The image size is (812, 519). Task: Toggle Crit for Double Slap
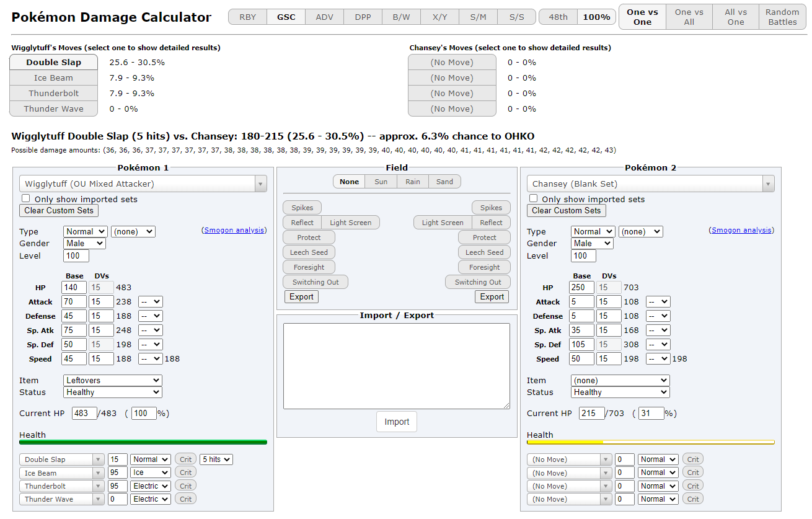[185, 459]
